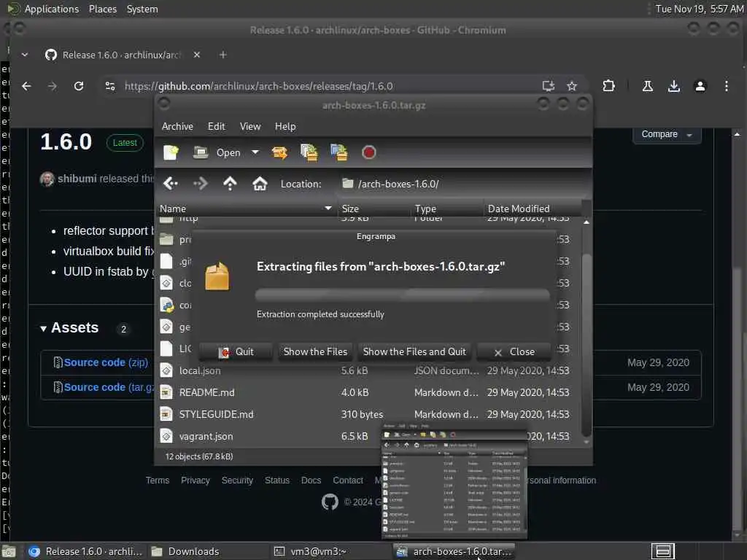Bookmark this page with the star icon
Image resolution: width=747 pixels, height=560 pixels.
572,86
